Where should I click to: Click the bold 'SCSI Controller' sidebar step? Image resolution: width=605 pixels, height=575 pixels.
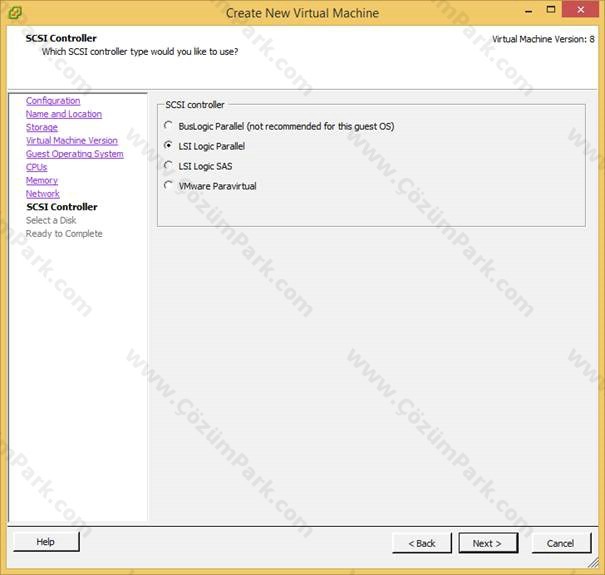click(62, 207)
